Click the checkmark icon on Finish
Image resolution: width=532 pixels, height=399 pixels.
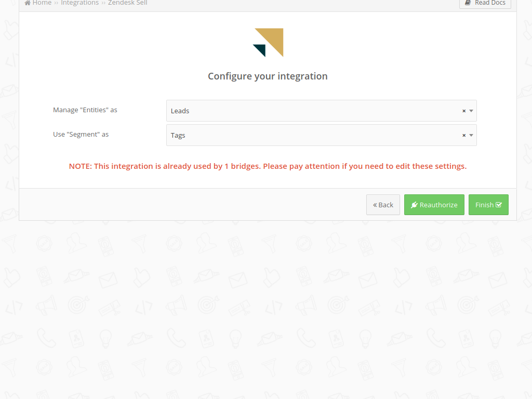point(499,205)
